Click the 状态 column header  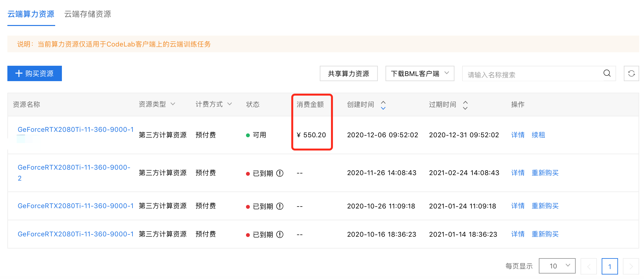pos(253,105)
